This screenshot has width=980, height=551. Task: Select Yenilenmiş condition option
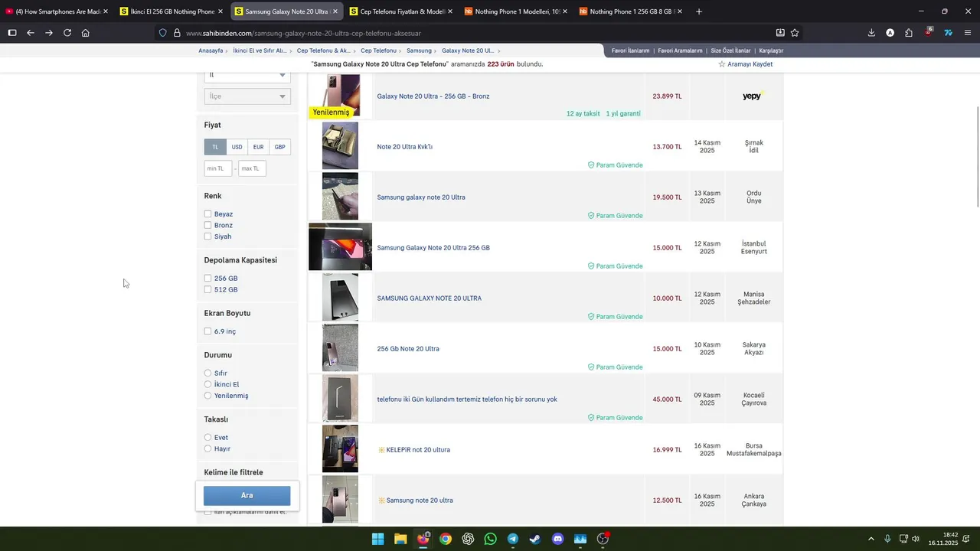[207, 396]
